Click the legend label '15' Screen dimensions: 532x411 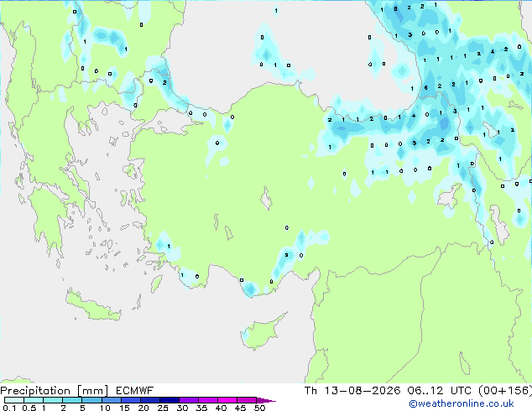click(124, 408)
